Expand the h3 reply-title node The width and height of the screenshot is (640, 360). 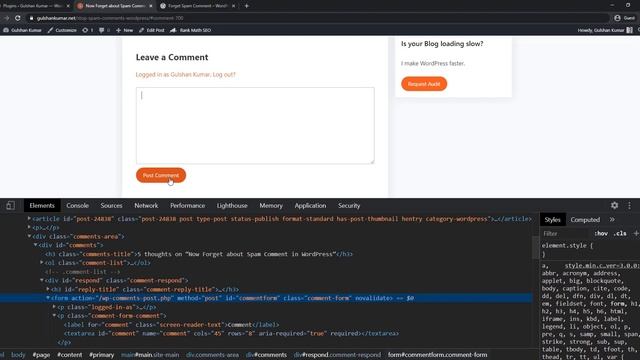tap(48, 289)
